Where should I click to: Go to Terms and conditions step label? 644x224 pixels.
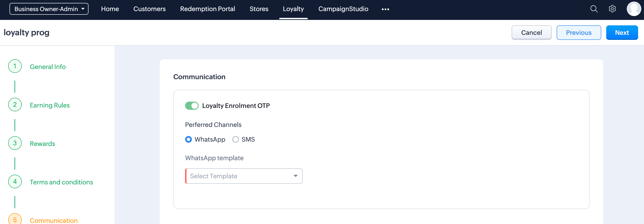(62, 182)
